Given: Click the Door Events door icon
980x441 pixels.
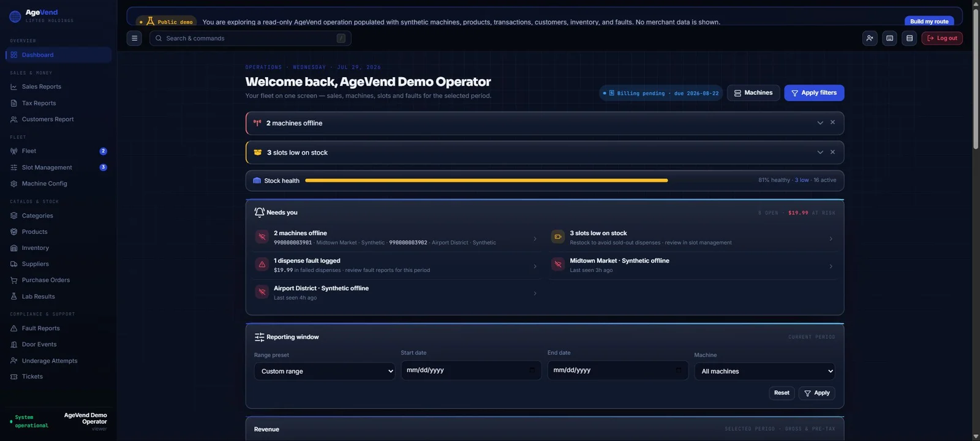Looking at the screenshot, I should (x=14, y=344).
